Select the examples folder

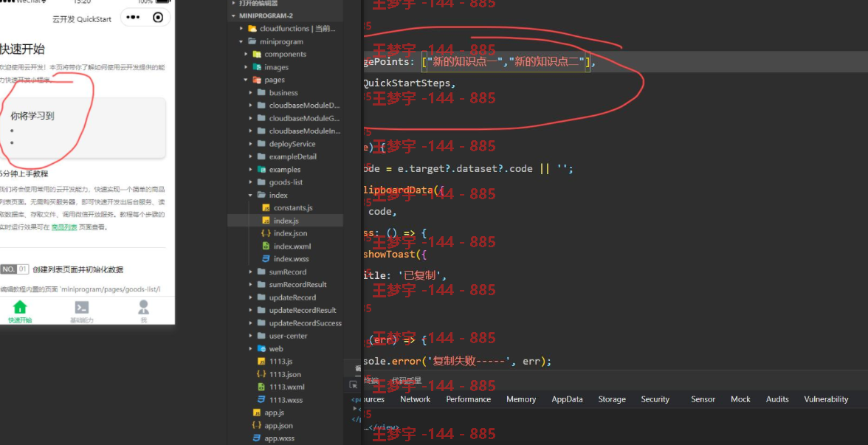pos(285,170)
